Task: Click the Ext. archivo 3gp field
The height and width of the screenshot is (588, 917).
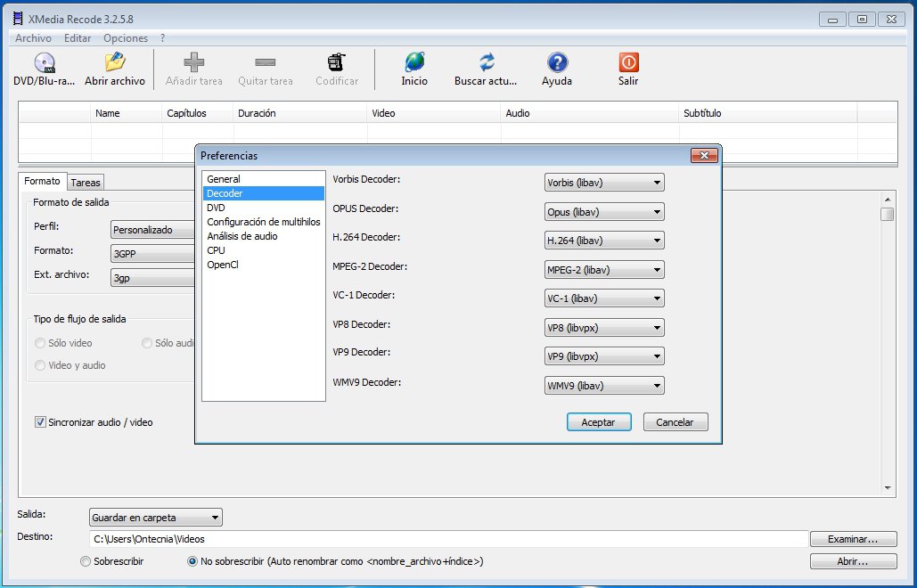Action: pos(152,278)
